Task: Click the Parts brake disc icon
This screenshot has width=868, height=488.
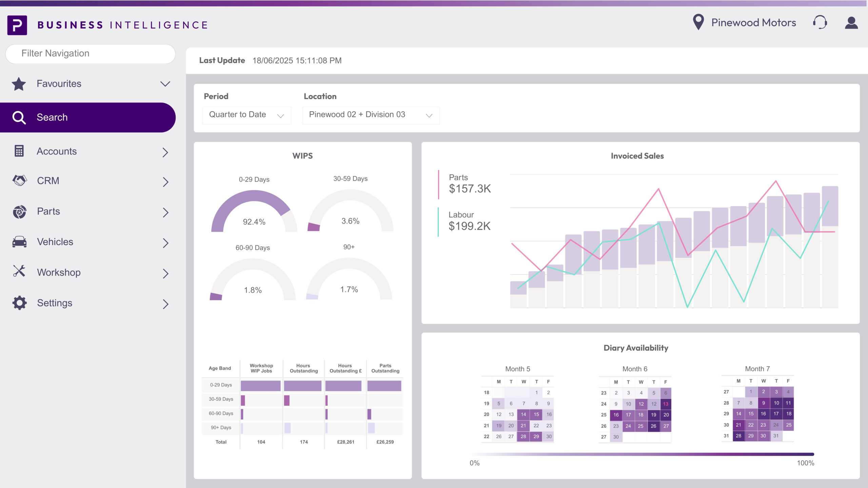Action: pyautogui.click(x=20, y=211)
